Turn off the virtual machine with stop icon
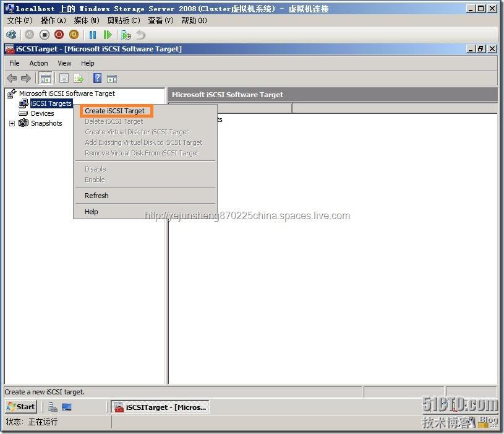This screenshot has width=504, height=434. pos(45,35)
